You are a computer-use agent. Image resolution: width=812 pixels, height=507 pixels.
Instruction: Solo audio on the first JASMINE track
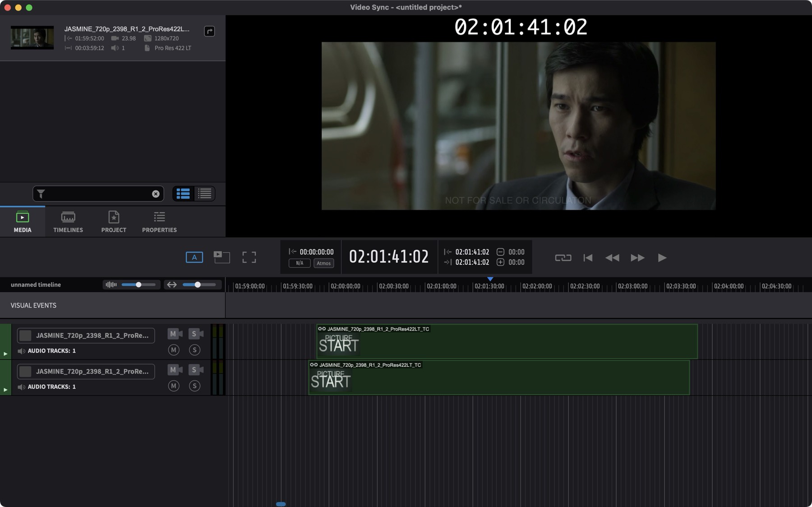[194, 350]
